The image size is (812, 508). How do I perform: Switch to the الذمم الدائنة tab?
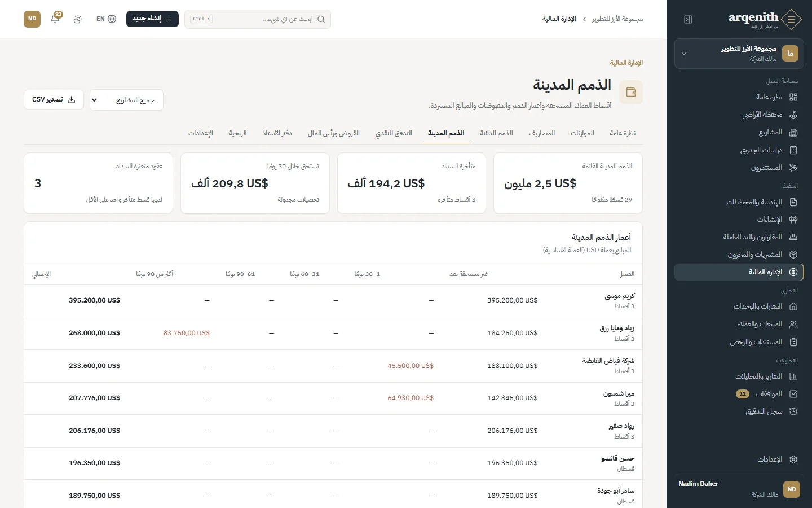[x=496, y=133]
